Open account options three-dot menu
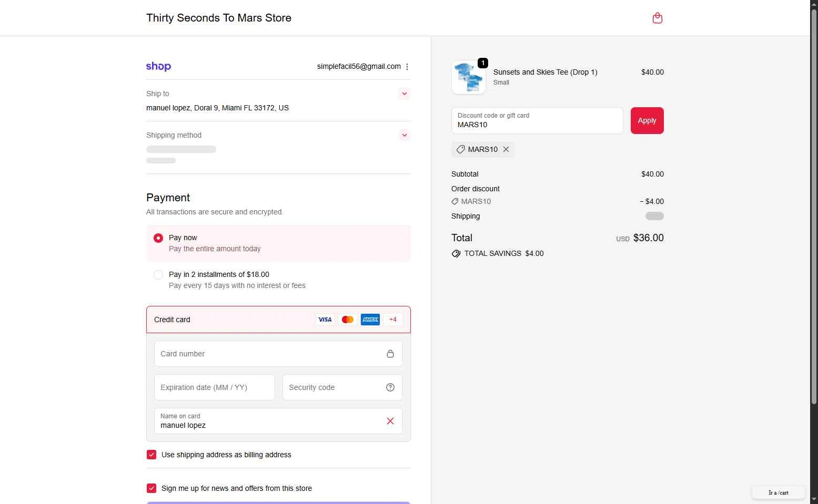The image size is (818, 504). tap(407, 67)
